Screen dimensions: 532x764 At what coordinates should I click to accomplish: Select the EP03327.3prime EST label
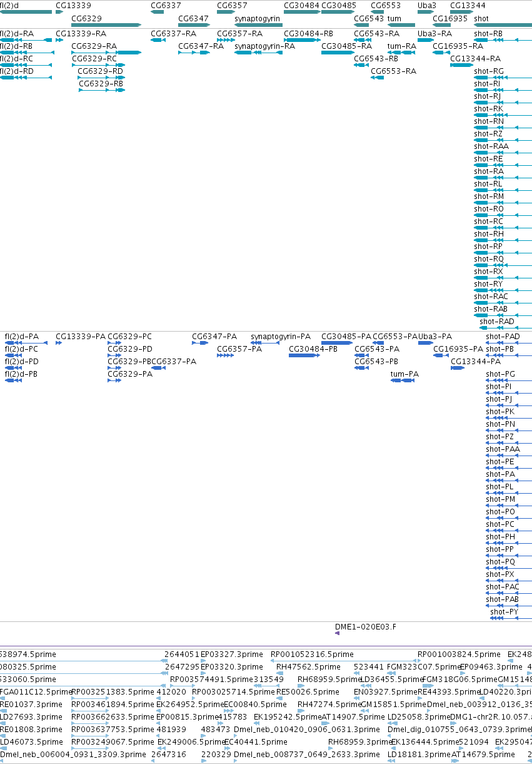[232, 654]
